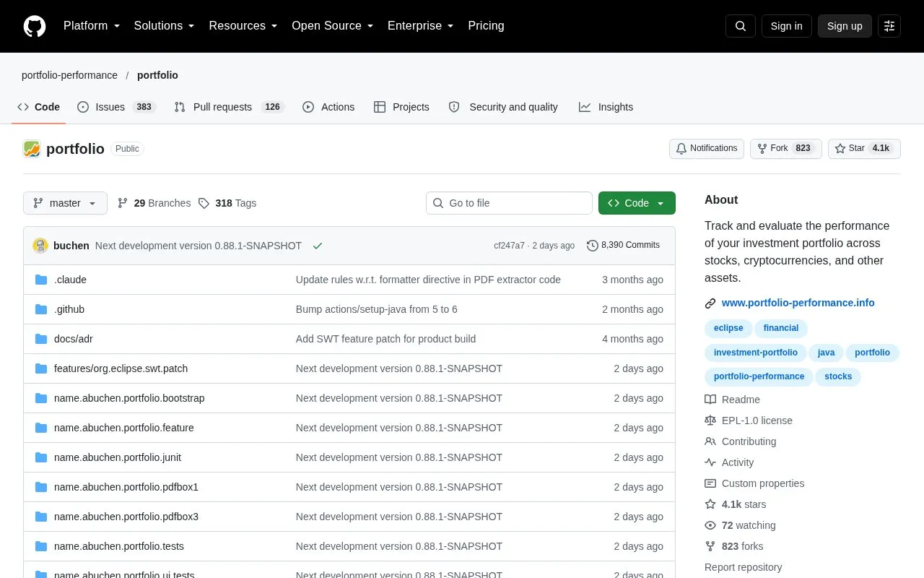Viewport: 924px width, 578px height.
Task: Open commit hash cf247a7
Action: point(509,246)
